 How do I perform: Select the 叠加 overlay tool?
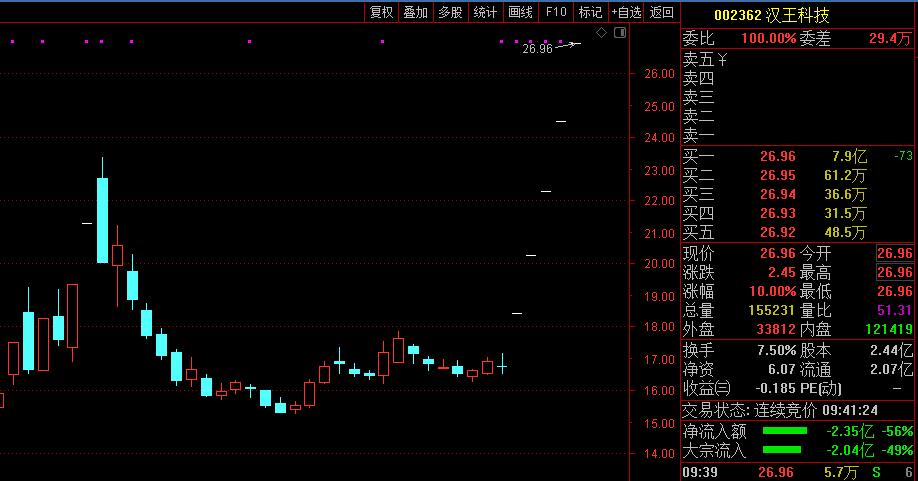coord(416,12)
